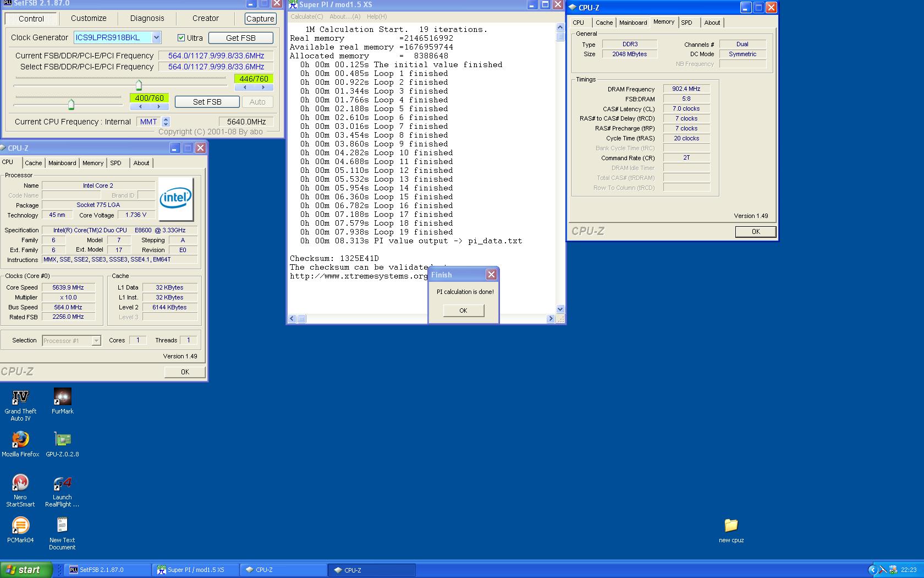924x578 pixels.
Task: Close the Finish dialog
Action: click(491, 275)
